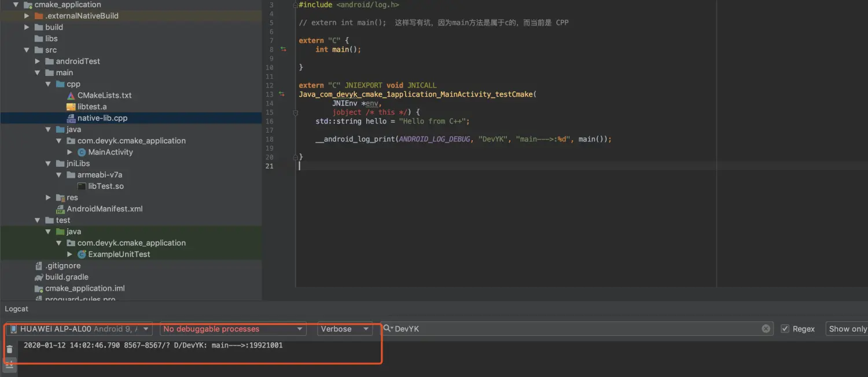The height and width of the screenshot is (377, 868).
Task: Open the No debuggable processes dropdown
Action: click(x=233, y=329)
